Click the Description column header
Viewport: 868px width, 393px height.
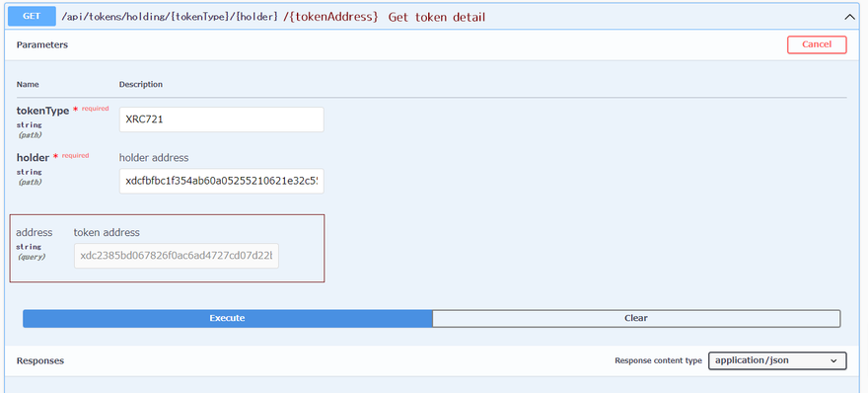(141, 84)
